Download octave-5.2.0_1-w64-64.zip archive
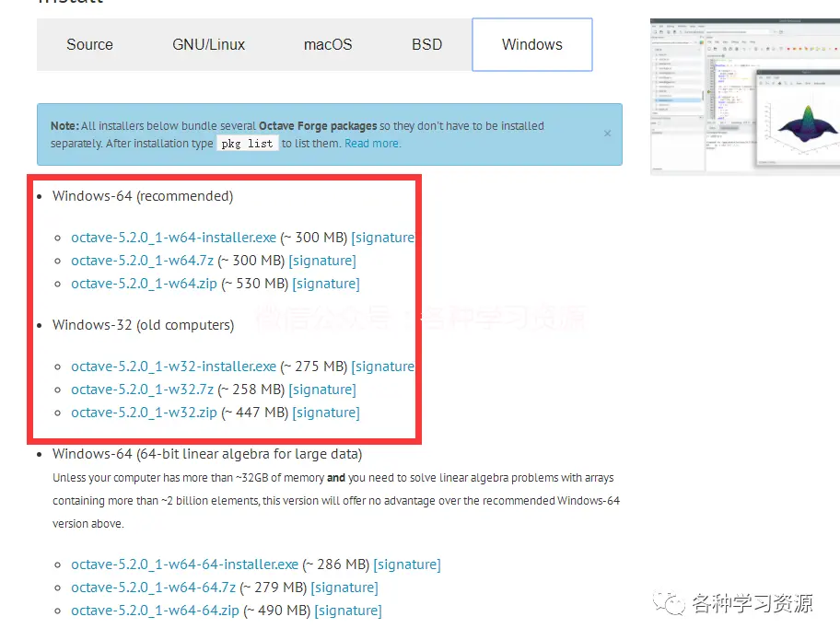 pos(156,611)
